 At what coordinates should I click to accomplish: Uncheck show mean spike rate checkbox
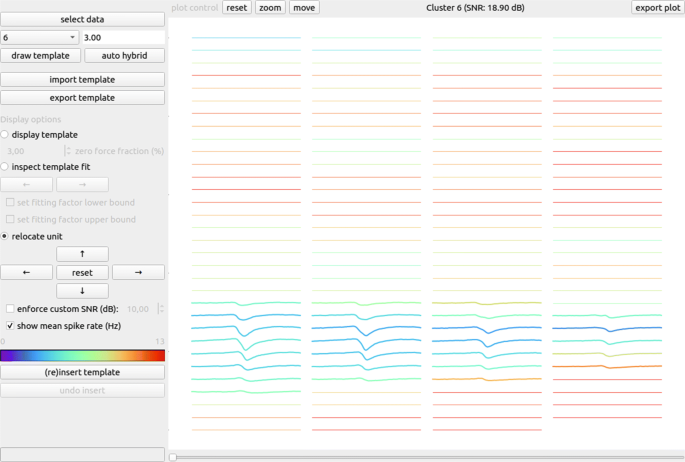point(10,325)
